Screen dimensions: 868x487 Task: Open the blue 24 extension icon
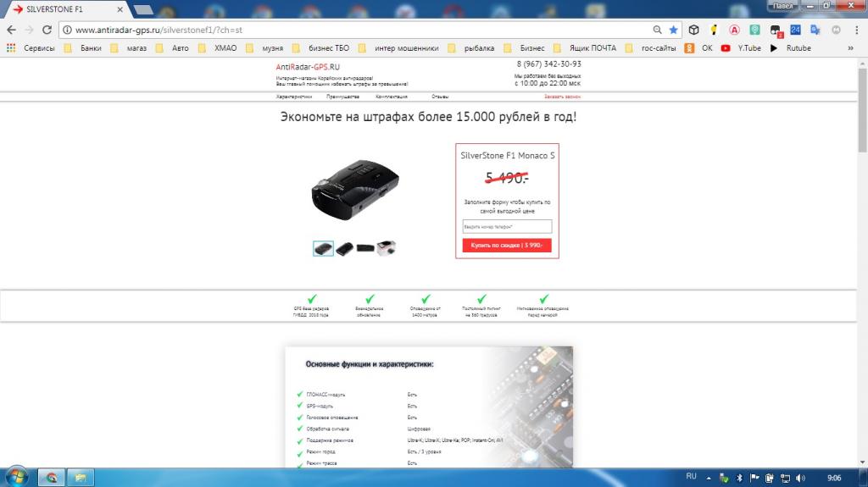pyautogui.click(x=795, y=30)
